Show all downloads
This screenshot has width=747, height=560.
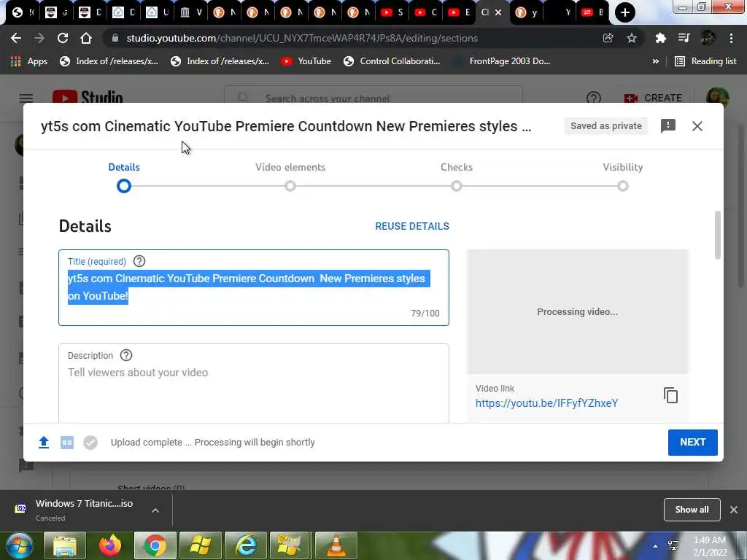point(692,510)
